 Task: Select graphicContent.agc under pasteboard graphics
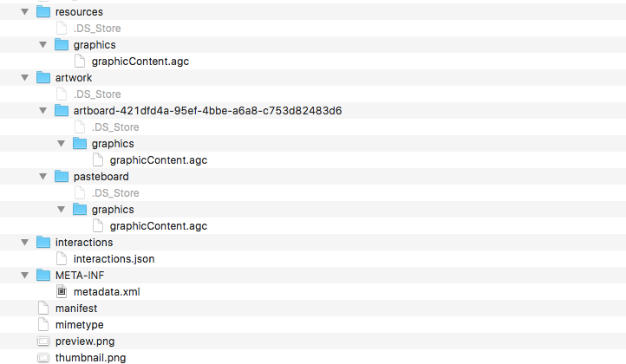coord(158,226)
